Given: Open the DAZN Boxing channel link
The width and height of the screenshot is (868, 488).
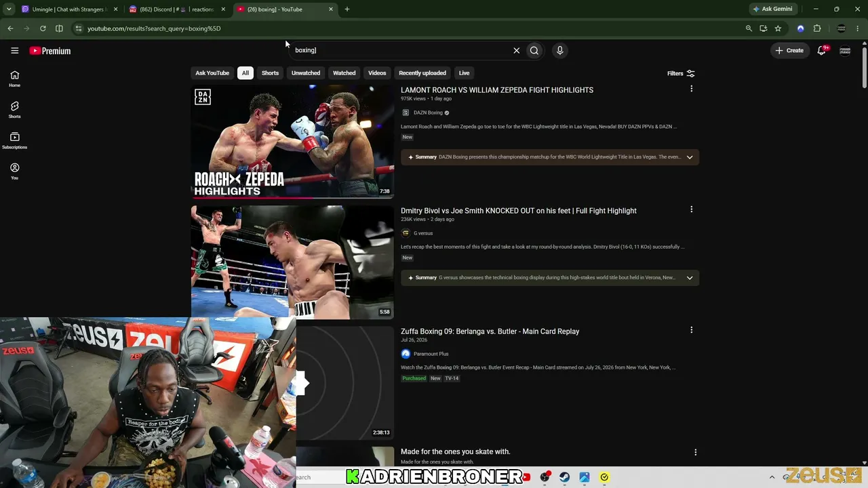Looking at the screenshot, I should pyautogui.click(x=428, y=113).
